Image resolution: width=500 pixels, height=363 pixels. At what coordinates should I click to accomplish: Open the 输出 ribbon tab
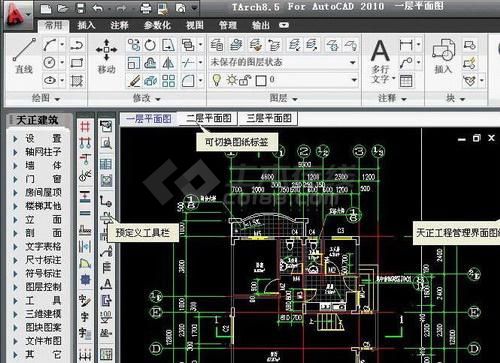pyautogui.click(x=261, y=25)
